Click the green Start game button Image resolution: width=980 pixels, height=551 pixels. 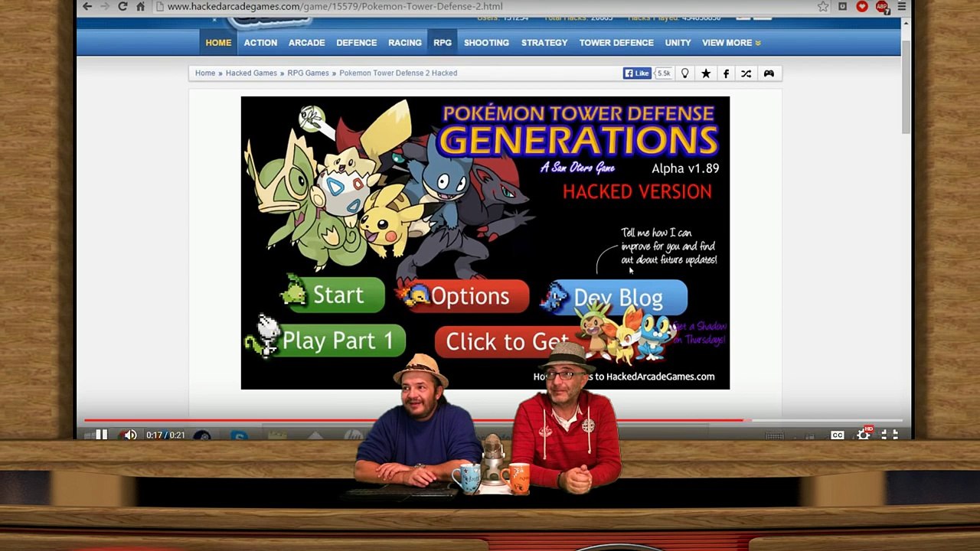[335, 295]
